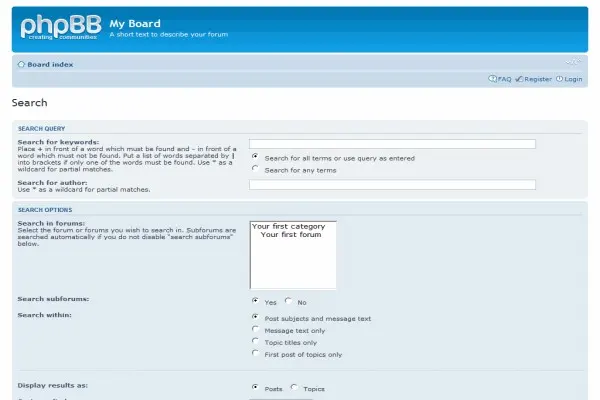Select 'First post of topics only'
The width and height of the screenshot is (600, 400).
tap(256, 354)
